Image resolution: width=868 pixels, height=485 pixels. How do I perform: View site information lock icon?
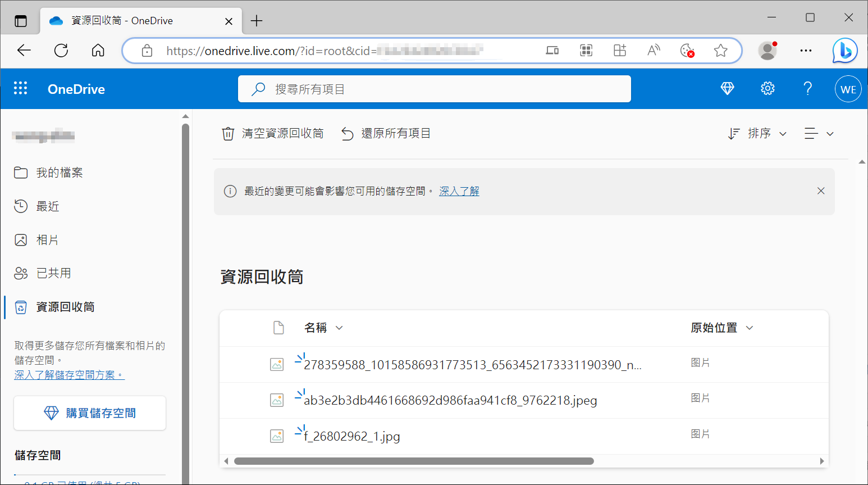tap(147, 51)
